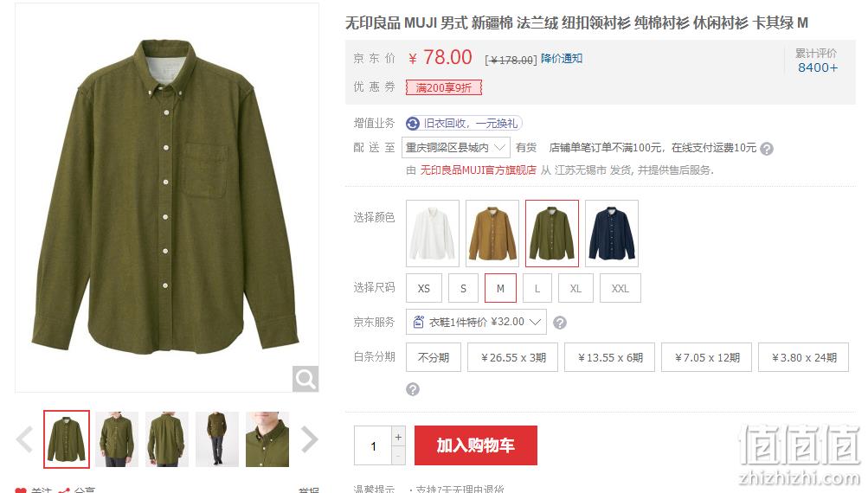The width and height of the screenshot is (868, 493).
Task: Expand the 衣鞋1件特价 ¥32.00 service dropdown
Action: 476,322
